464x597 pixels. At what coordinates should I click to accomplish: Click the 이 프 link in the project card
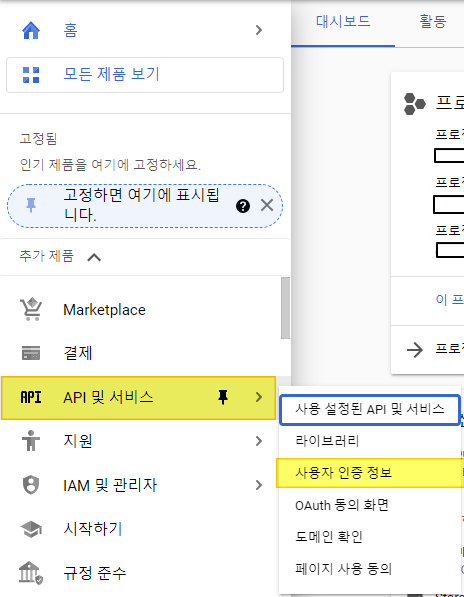click(449, 300)
